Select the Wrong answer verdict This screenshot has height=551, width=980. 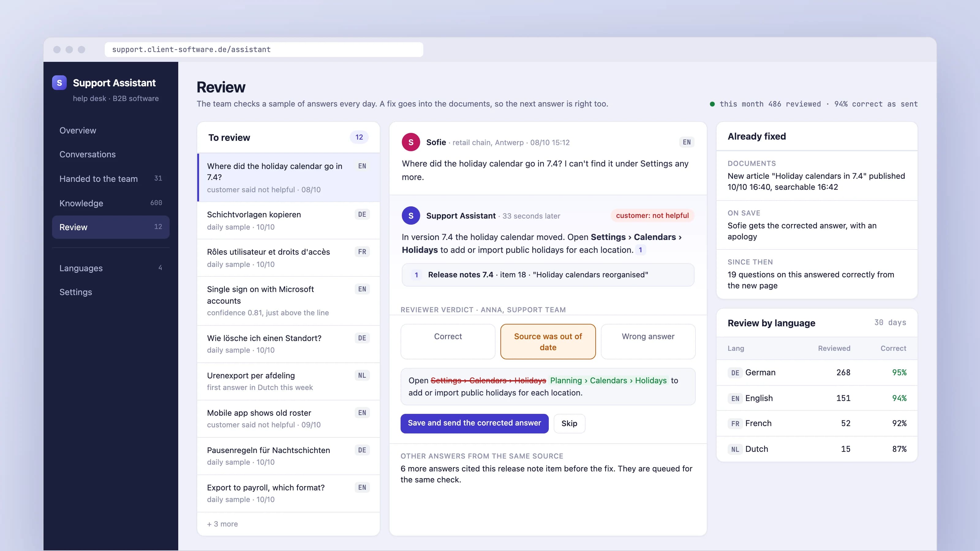pos(648,342)
